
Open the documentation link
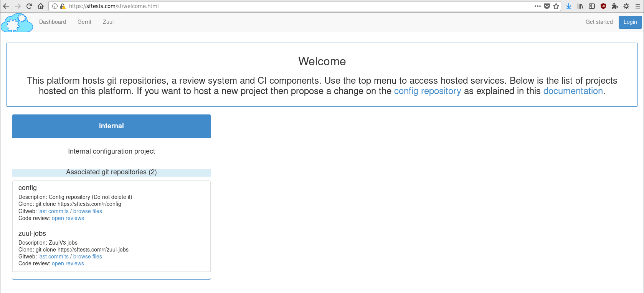(573, 91)
